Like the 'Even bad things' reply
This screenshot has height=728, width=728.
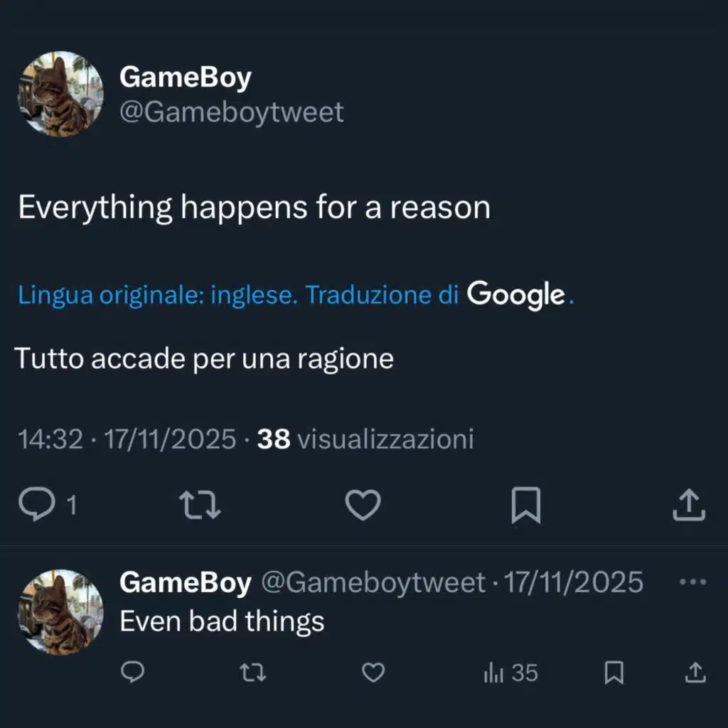click(x=373, y=671)
